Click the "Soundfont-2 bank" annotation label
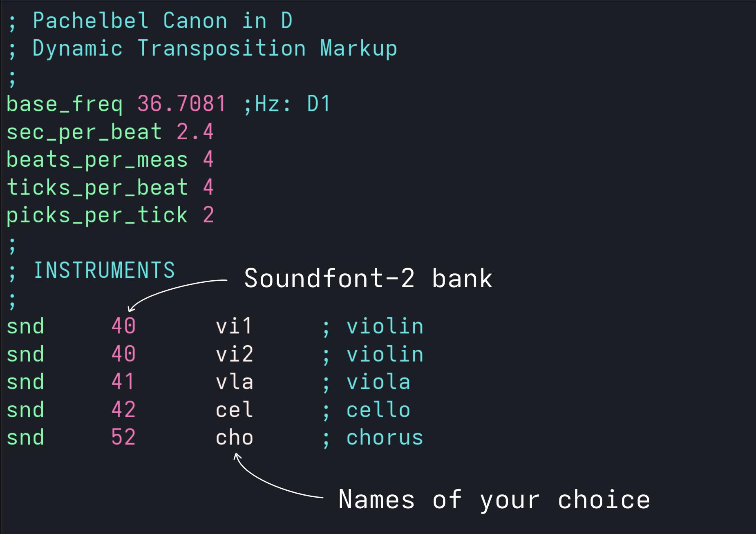Screen dimensions: 756x534 tap(368, 279)
